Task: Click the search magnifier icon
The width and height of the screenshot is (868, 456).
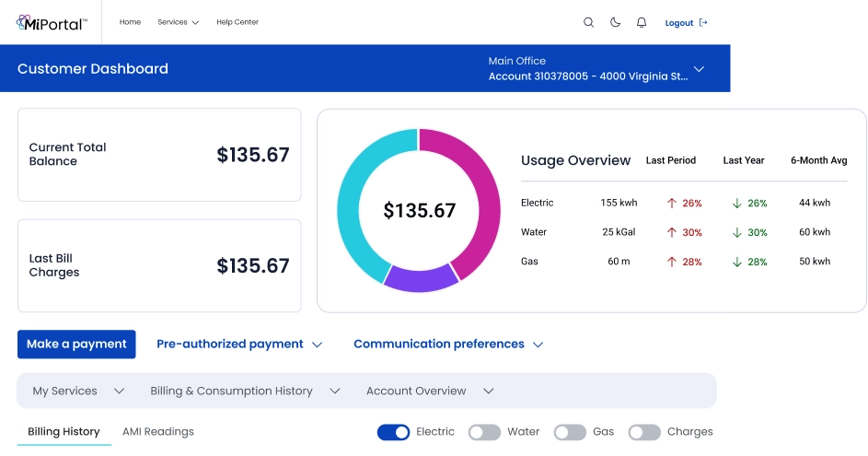Action: click(x=588, y=23)
